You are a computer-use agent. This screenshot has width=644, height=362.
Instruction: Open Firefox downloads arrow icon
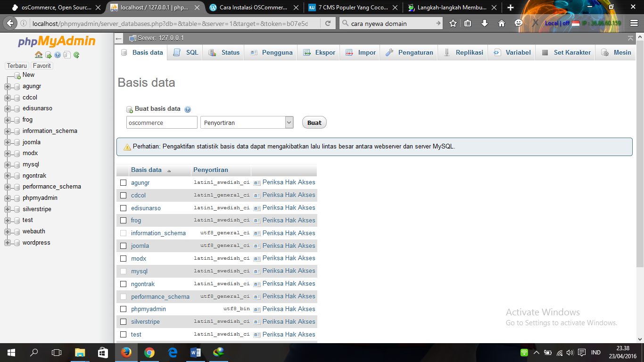[x=485, y=23]
